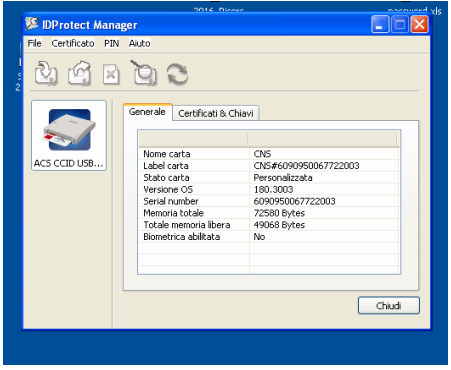This screenshot has height=370, width=451.
Task: Click the first column header of the table
Action: pos(194,139)
